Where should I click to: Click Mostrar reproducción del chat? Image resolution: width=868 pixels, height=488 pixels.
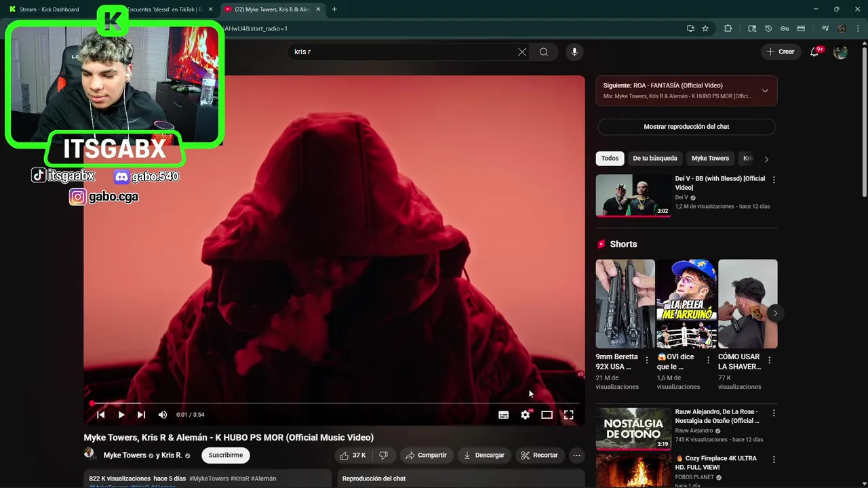[686, 127]
